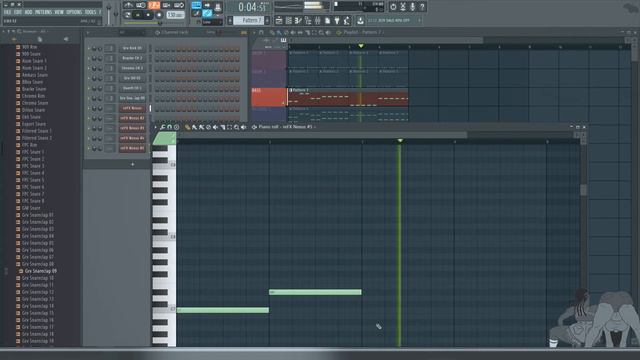Mute the first channel rack channel
640x360 pixels.
89,48
